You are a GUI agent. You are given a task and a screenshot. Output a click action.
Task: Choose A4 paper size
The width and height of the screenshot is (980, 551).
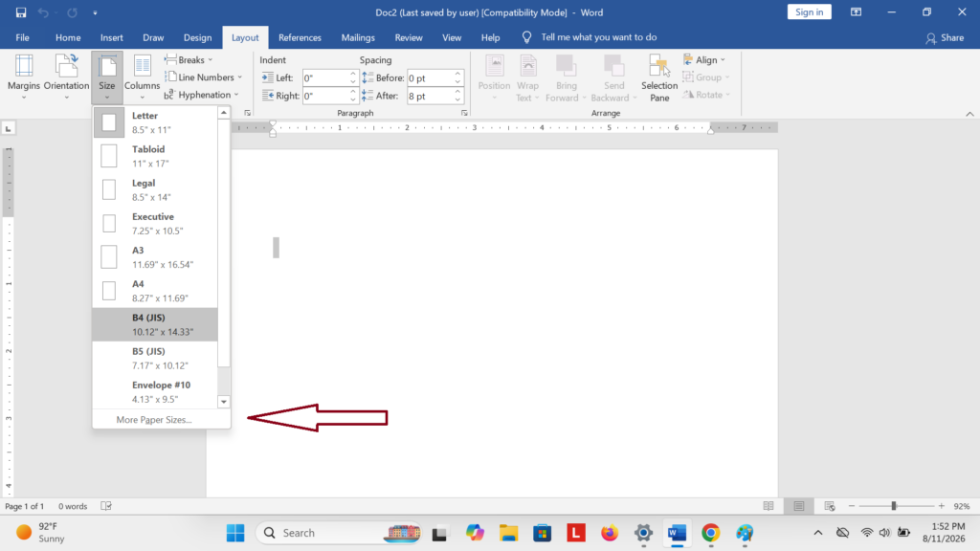(x=155, y=291)
